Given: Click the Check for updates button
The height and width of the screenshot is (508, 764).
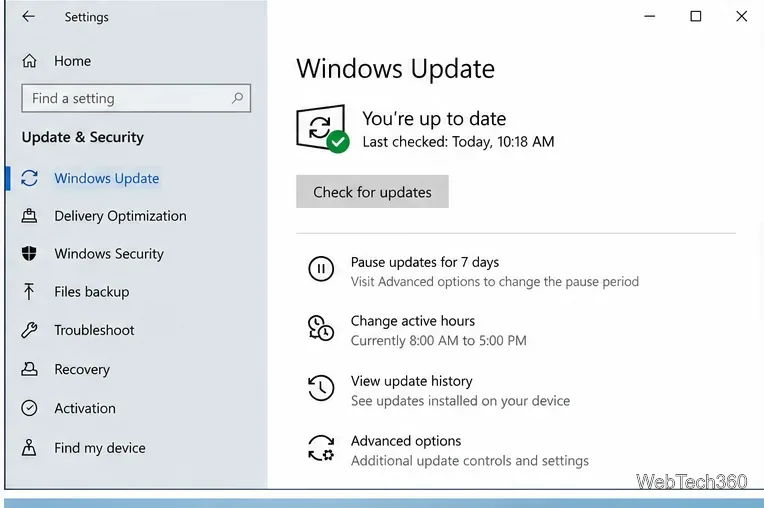Looking at the screenshot, I should [x=372, y=191].
